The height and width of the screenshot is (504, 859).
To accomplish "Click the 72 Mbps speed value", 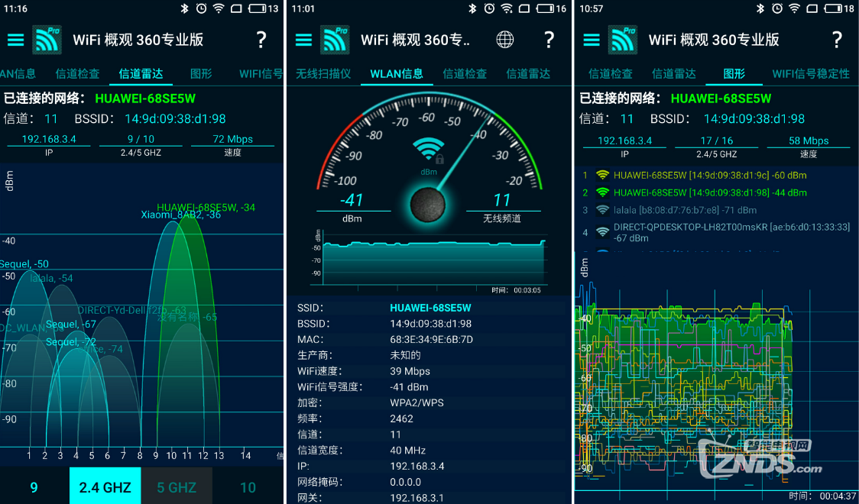I will [233, 139].
